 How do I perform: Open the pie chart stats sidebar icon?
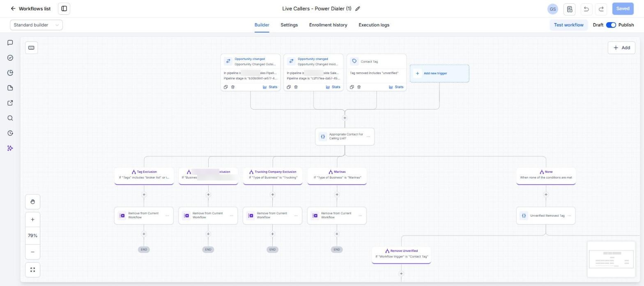[10, 73]
